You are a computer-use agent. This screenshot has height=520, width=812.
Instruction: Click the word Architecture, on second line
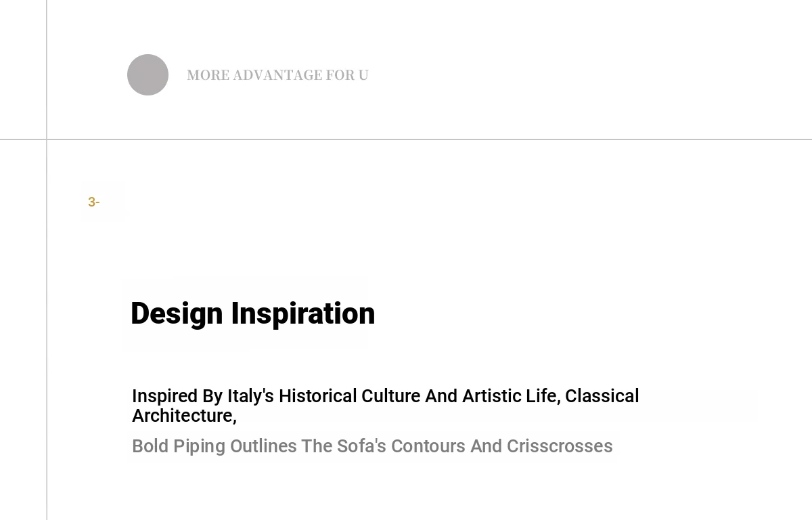pyautogui.click(x=184, y=416)
